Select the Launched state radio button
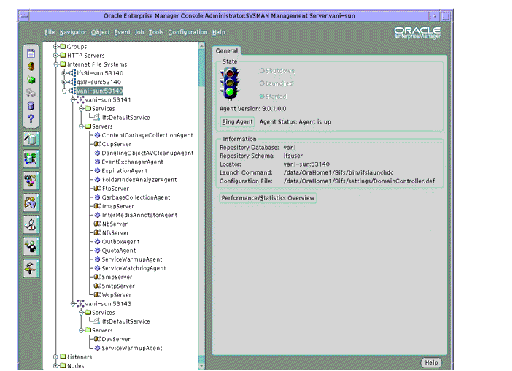The width and height of the screenshot is (512, 371). 262,83
